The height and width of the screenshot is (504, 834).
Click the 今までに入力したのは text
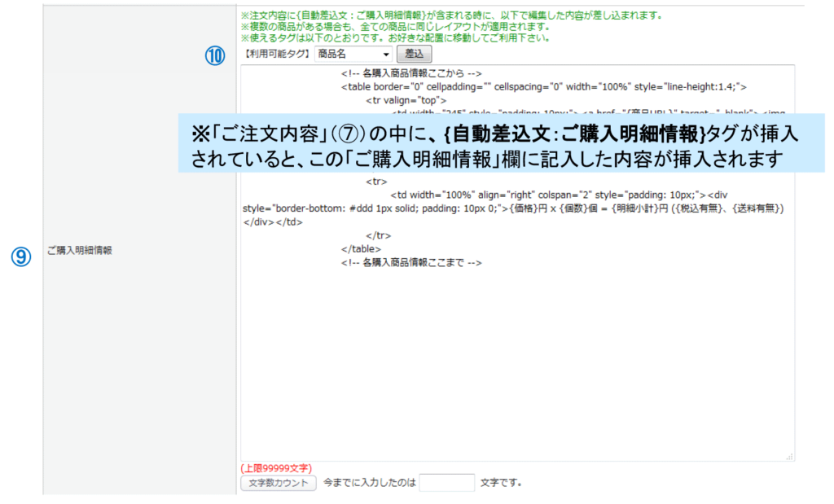click(370, 483)
